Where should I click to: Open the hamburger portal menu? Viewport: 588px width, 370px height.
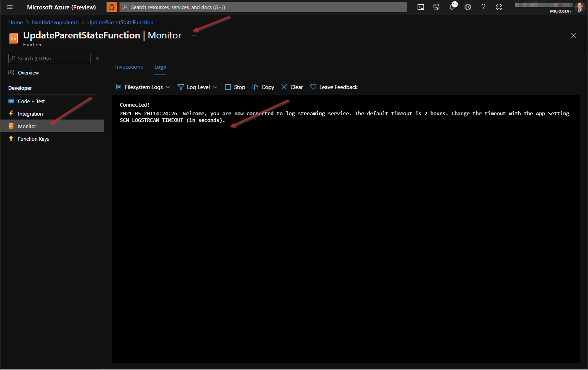(10, 7)
